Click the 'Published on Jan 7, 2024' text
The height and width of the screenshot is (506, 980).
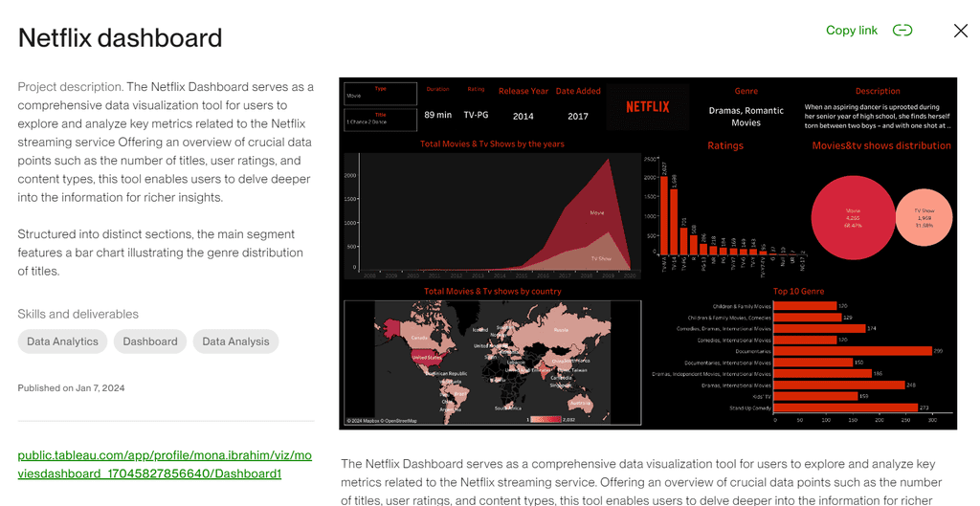tap(71, 388)
